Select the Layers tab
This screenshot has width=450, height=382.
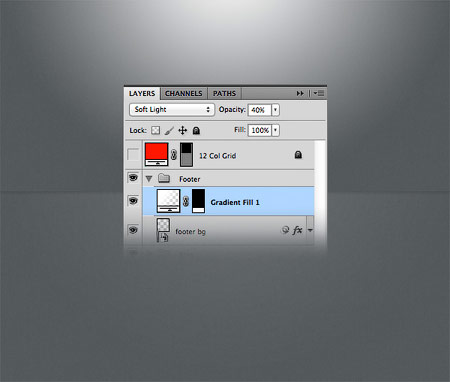[x=142, y=94]
